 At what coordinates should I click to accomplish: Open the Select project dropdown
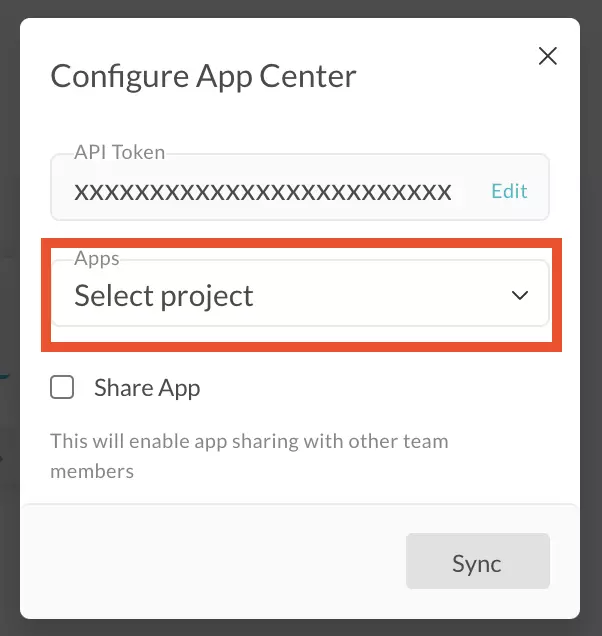click(x=300, y=296)
